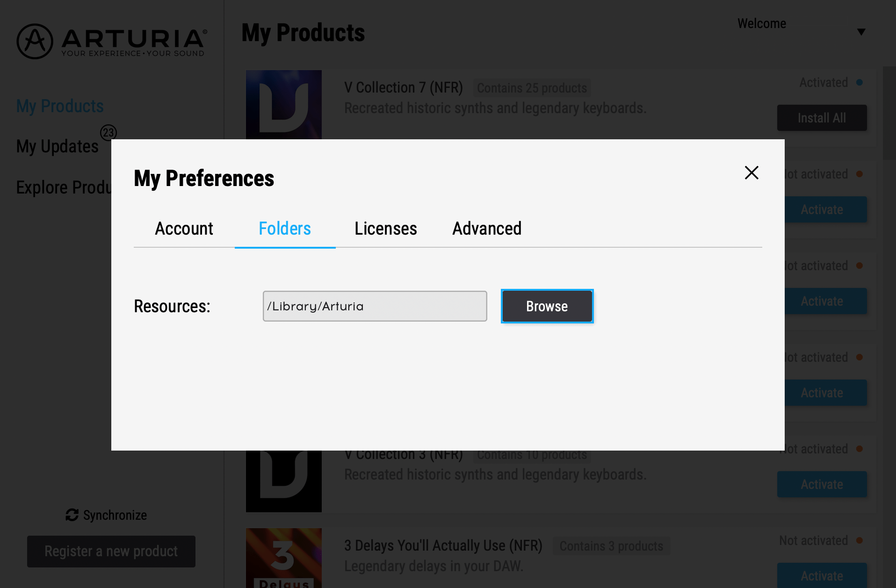This screenshot has width=896, height=588.
Task: Switch to the Account tab
Action: pyautogui.click(x=184, y=229)
